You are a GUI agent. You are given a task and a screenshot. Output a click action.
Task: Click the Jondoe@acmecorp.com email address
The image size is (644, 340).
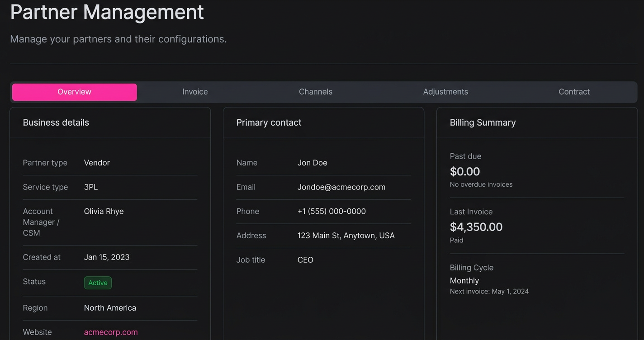pyautogui.click(x=341, y=187)
